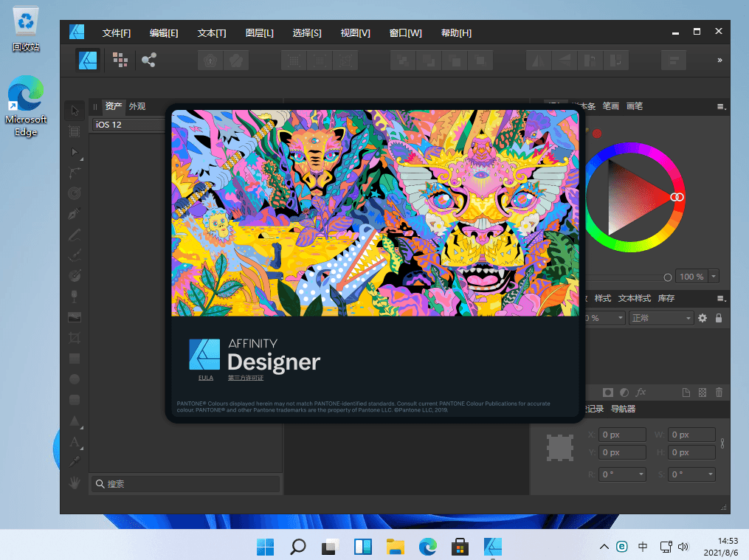Viewport: 749px width, 560px height.
Task: Select the Rectangle shape tool
Action: pos(75,359)
